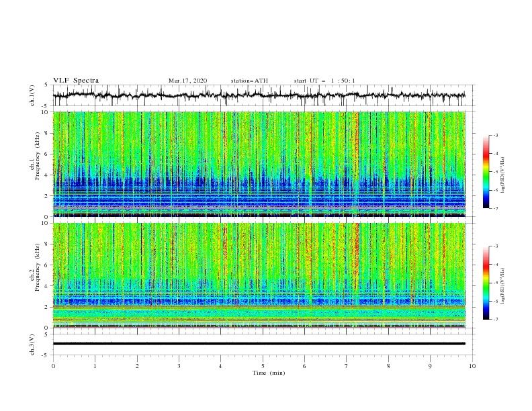532x411 pixels.
Task: Click the "3" tick label on the Time axis
Action: (179, 366)
